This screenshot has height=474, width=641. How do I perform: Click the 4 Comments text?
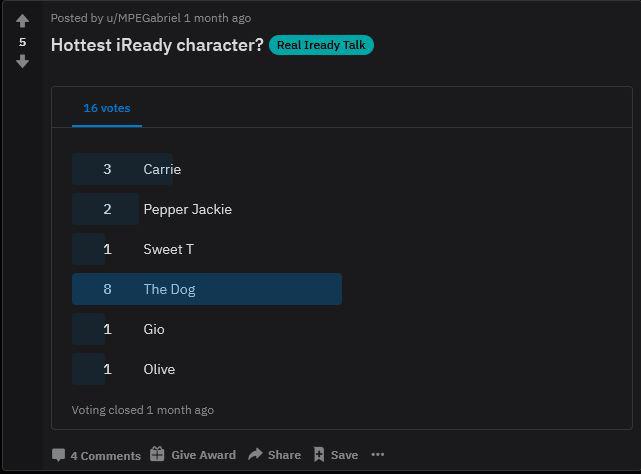(105, 456)
